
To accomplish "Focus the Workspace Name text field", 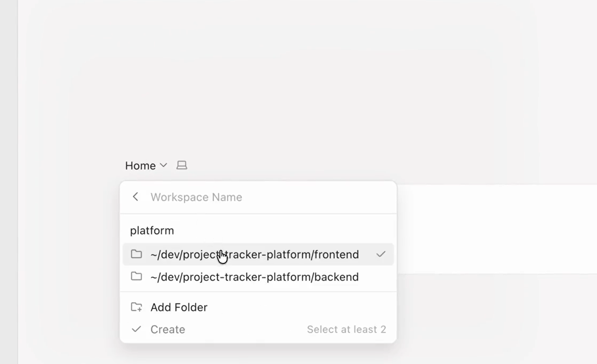I will [268, 197].
